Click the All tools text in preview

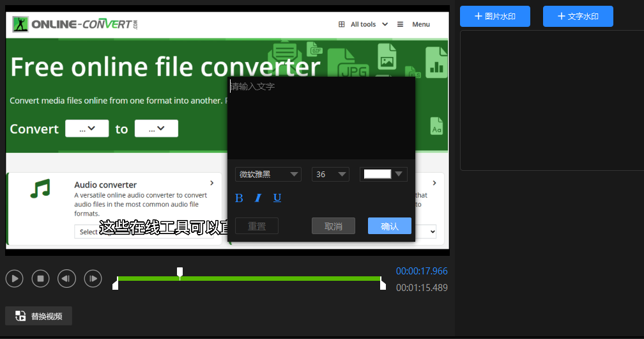(363, 24)
